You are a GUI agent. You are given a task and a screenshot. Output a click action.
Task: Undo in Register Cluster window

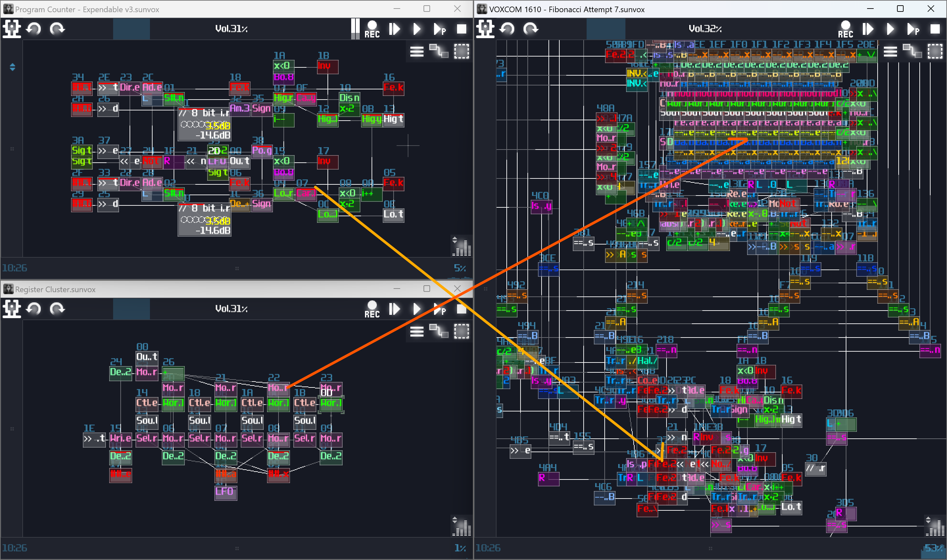[34, 309]
